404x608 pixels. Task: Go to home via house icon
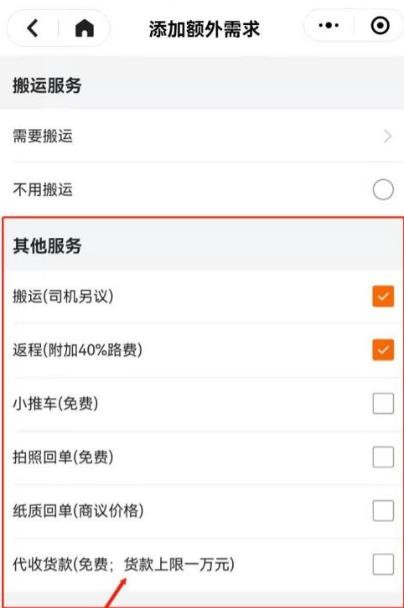[x=84, y=28]
